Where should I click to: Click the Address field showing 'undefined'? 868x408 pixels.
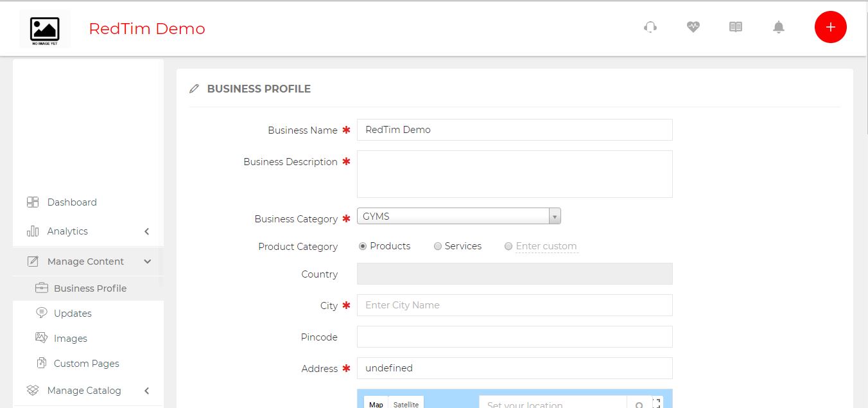click(515, 368)
